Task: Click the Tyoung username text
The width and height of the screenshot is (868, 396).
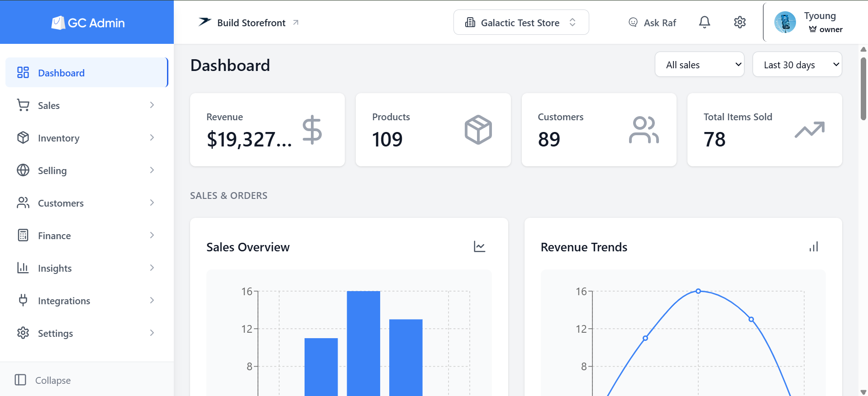Action: [820, 16]
